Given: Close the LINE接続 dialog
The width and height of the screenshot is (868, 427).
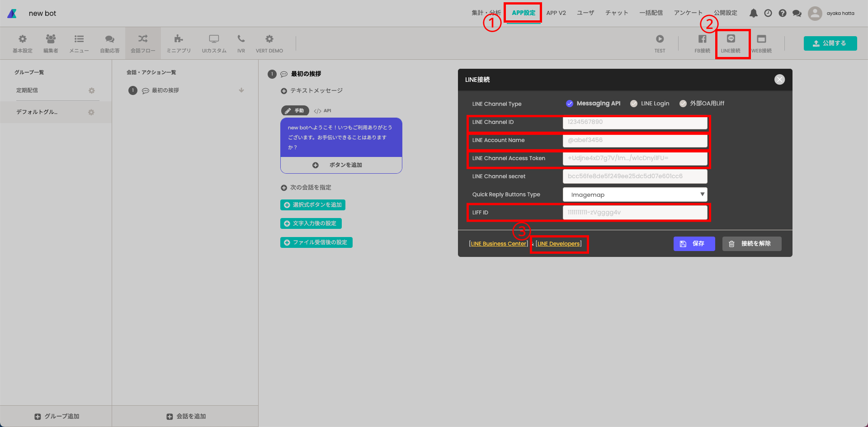Looking at the screenshot, I should click(x=780, y=80).
